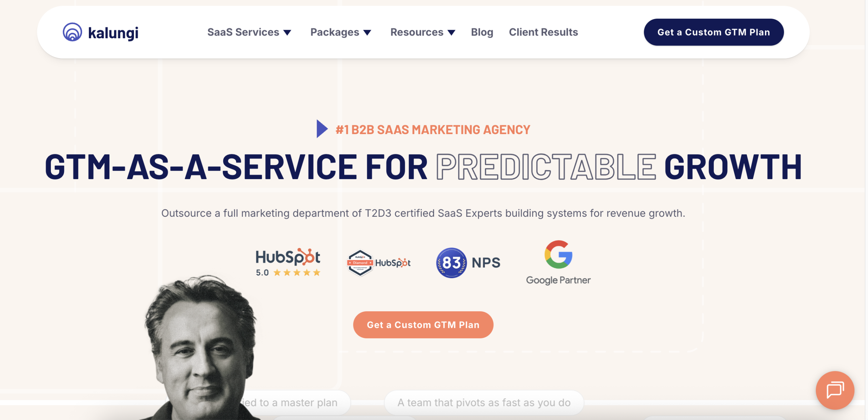868x420 pixels.
Task: Click the outlined PREDICTABLE headline word
Action: (546, 167)
